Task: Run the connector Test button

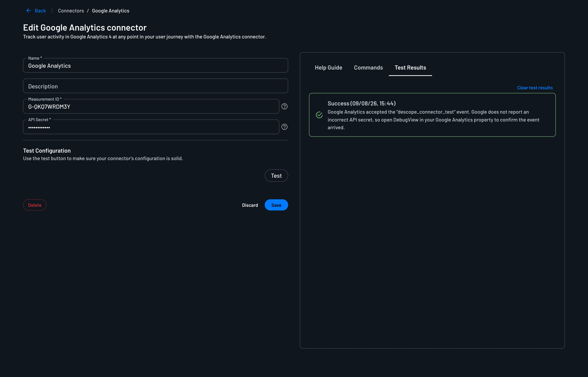Action: 276,176
